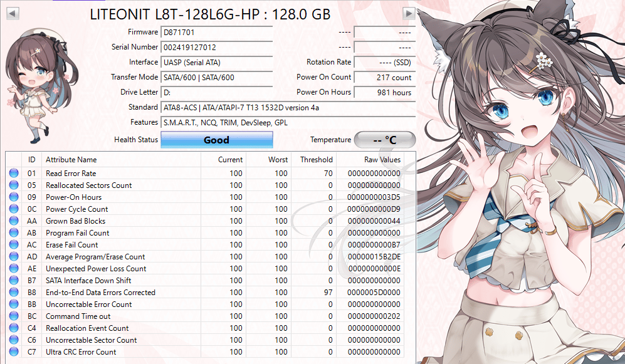Select the Reallocation Event Count attribute name

(87, 328)
